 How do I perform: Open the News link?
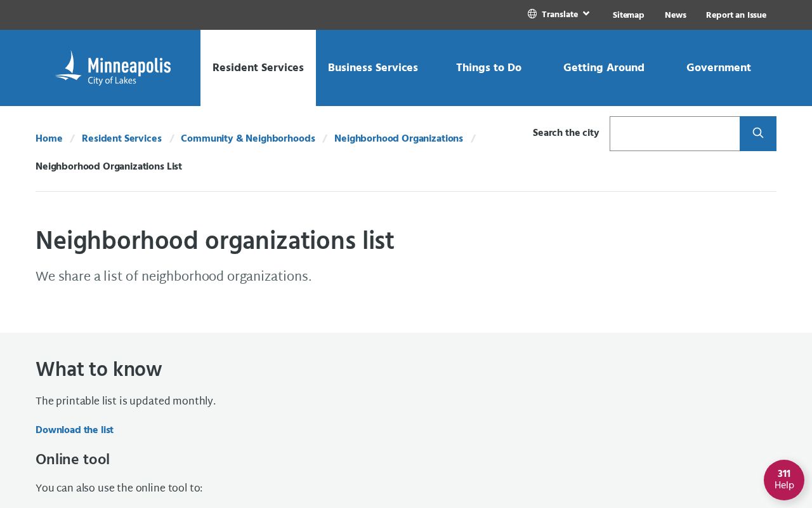[676, 15]
